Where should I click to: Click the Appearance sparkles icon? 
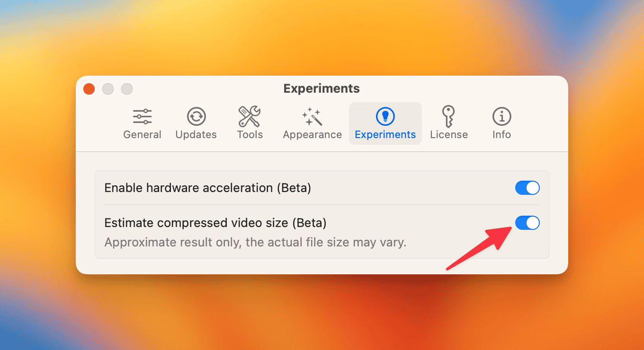coord(312,116)
